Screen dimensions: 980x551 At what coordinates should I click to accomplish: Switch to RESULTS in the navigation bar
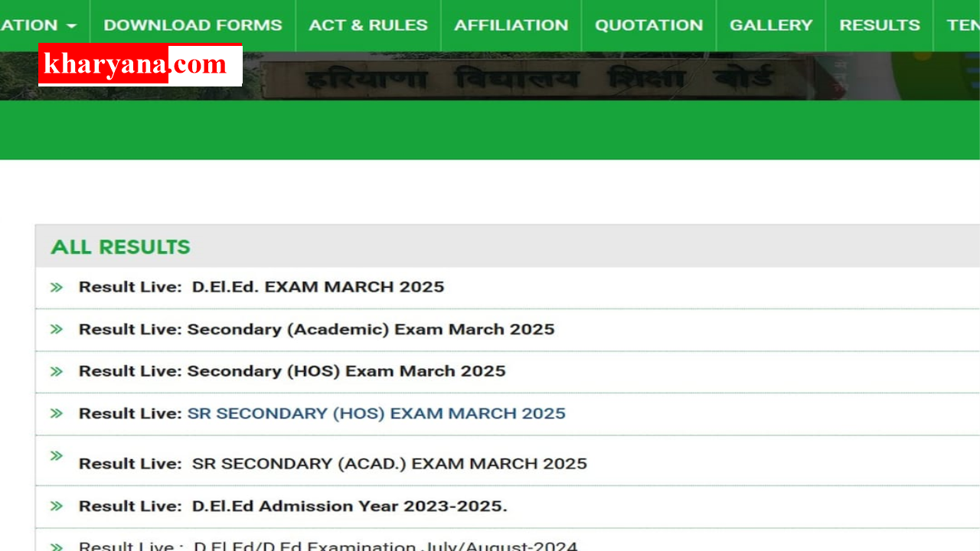tap(880, 25)
